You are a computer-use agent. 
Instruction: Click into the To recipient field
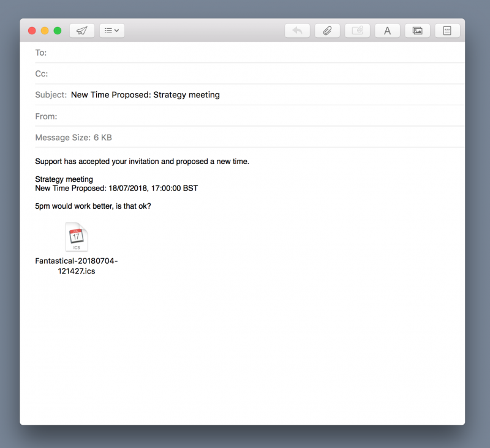click(250, 53)
